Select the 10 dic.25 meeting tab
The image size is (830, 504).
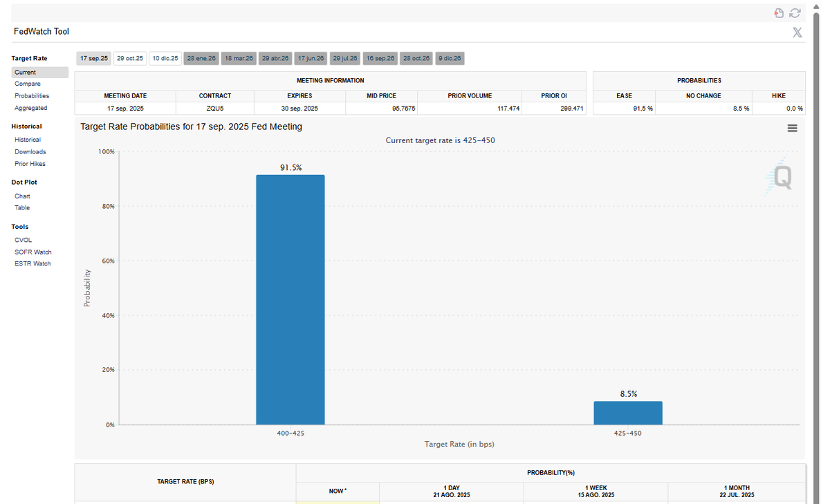pyautogui.click(x=165, y=59)
